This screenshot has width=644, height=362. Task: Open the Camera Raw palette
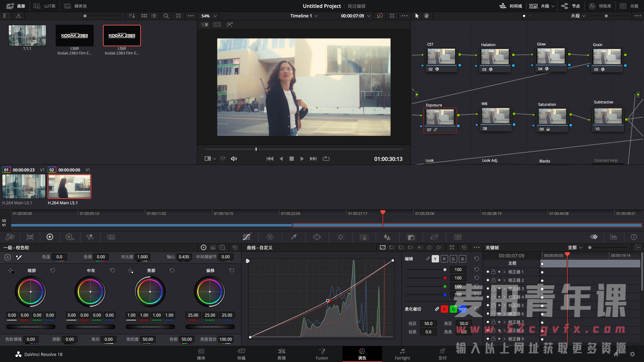[x=10, y=237]
